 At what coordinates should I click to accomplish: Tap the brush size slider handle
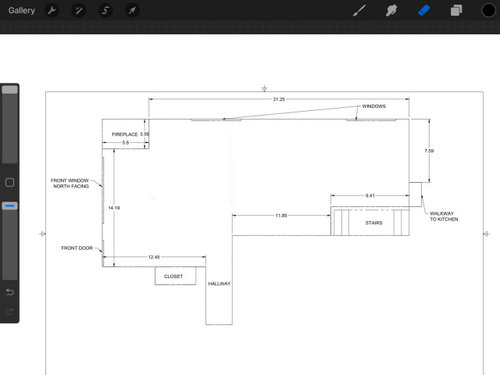10,90
